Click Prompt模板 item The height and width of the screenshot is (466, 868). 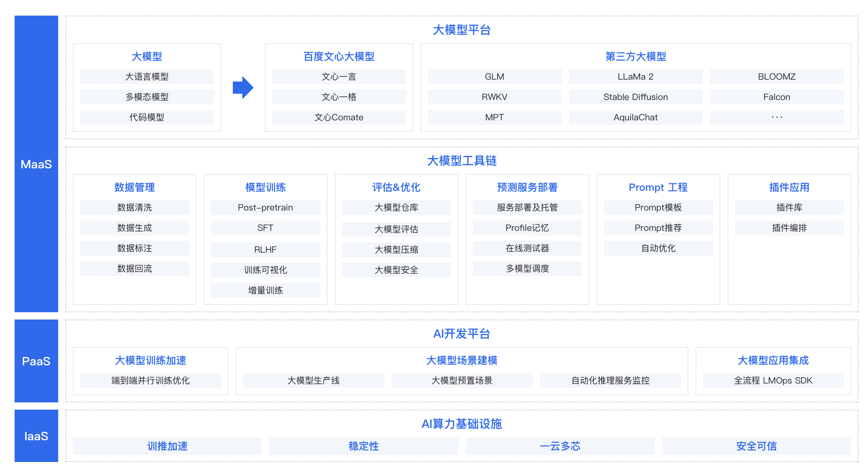658,208
